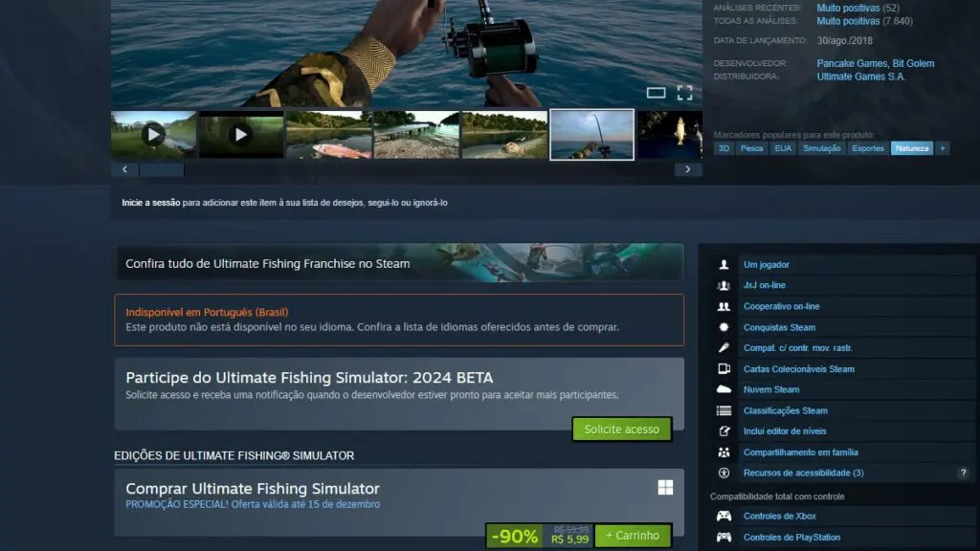Select the 'Inclui editor de níveis' pencil icon

(724, 430)
